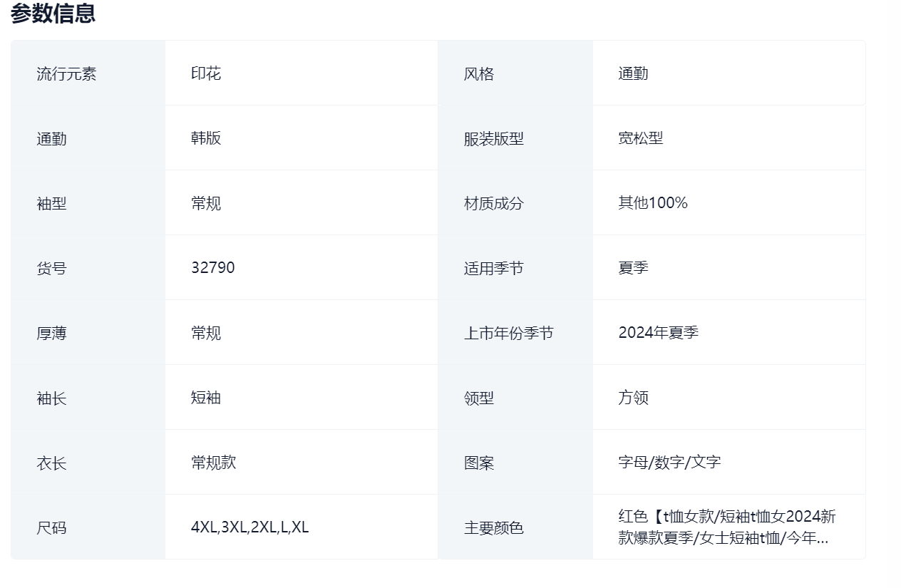Select the 流行元素 label cell
This screenshot has width=901, height=588.
click(x=66, y=74)
